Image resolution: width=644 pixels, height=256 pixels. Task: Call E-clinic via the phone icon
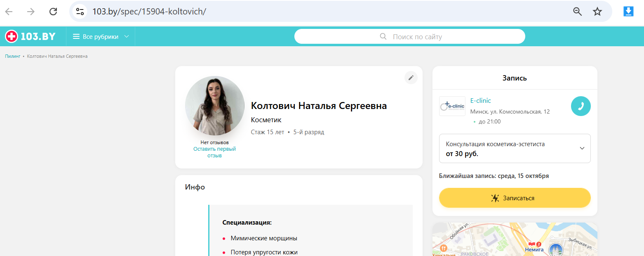pyautogui.click(x=581, y=106)
